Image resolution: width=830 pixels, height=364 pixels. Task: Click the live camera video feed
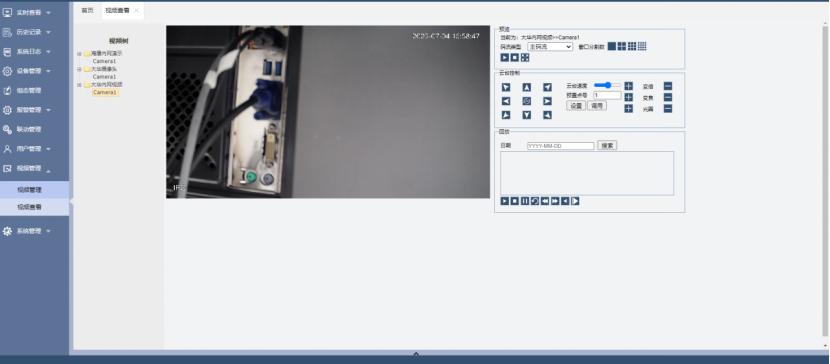pos(328,112)
